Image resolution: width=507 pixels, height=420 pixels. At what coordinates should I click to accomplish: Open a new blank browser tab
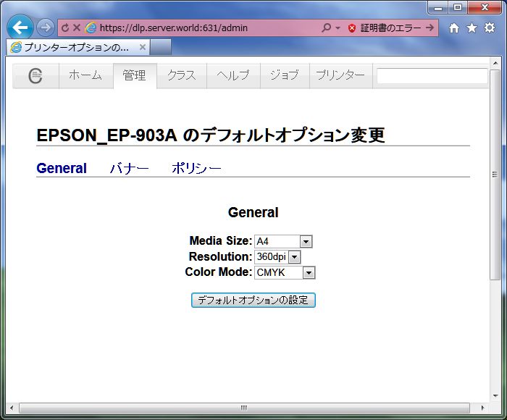tap(161, 48)
